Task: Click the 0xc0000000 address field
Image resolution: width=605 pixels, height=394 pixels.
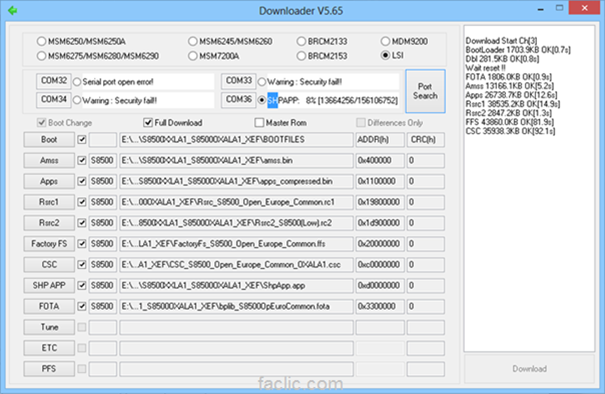Action: pyautogui.click(x=380, y=265)
